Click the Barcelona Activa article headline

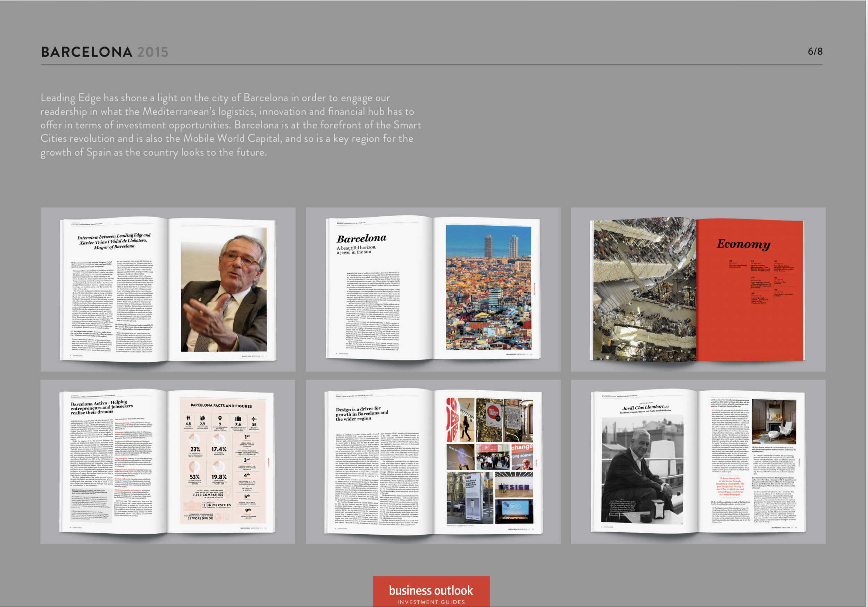tap(101, 407)
